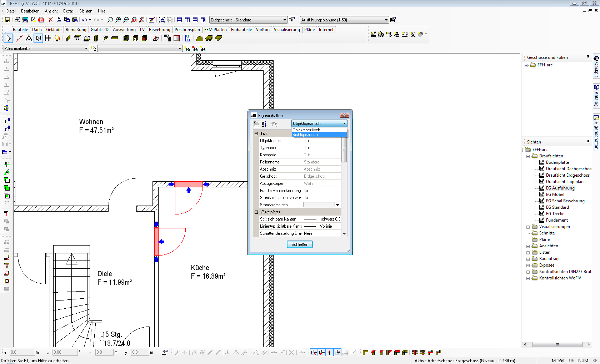Click the Sichten panel horizontal scrollbar
Screen dimensions: 600x364
tap(557, 344)
